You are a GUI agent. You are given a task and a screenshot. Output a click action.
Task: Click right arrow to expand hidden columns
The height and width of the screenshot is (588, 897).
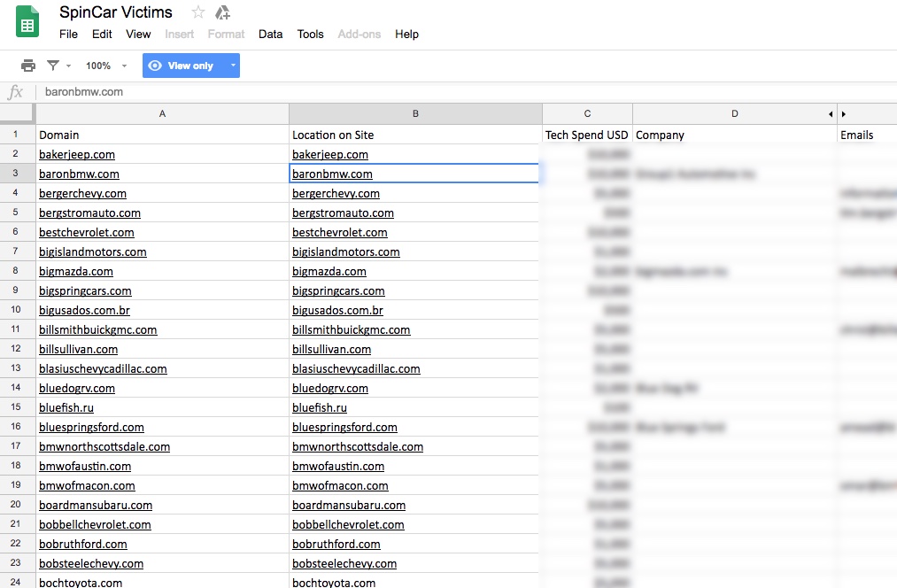(x=843, y=114)
